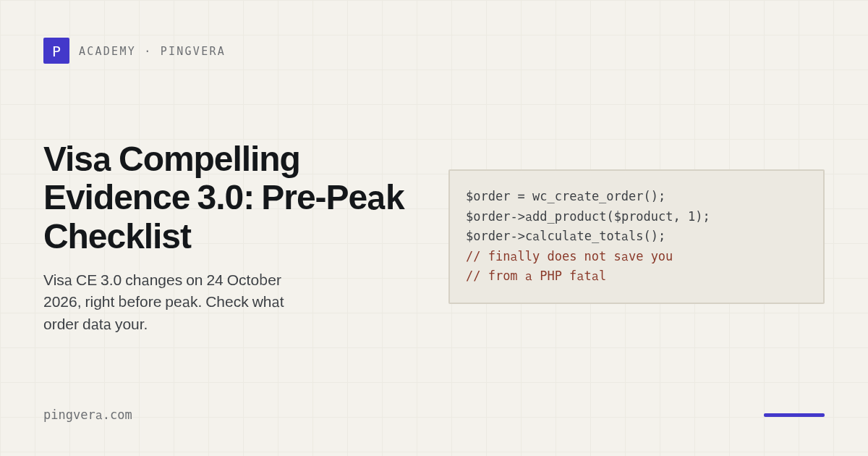Open the pingvera.com footer link
The width and height of the screenshot is (868, 456).
(88, 415)
